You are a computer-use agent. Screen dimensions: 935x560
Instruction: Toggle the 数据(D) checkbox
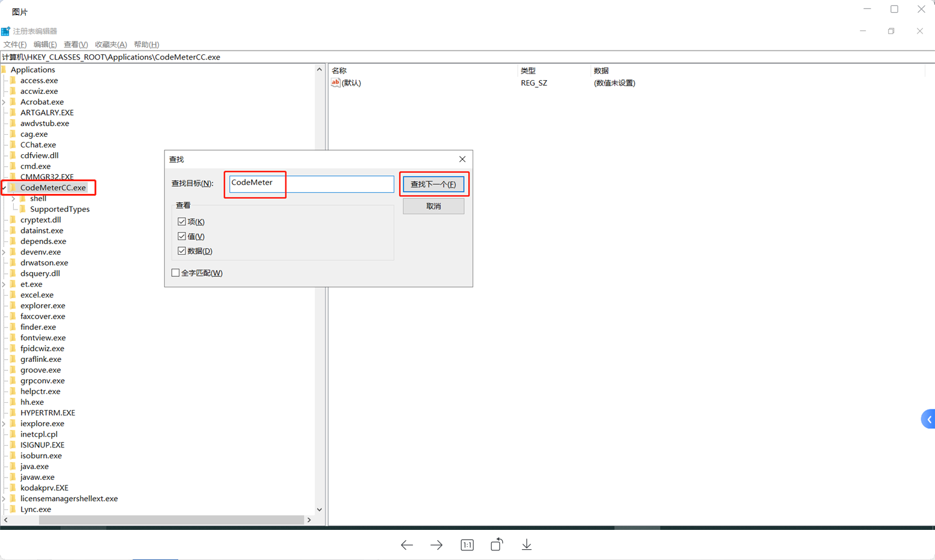click(x=182, y=250)
